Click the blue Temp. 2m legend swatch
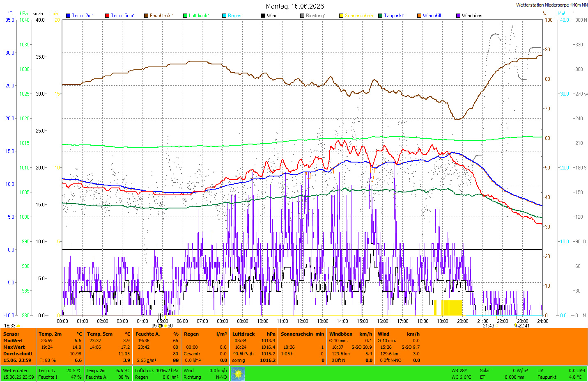Viewport: 588px width, 382px height. [x=68, y=16]
